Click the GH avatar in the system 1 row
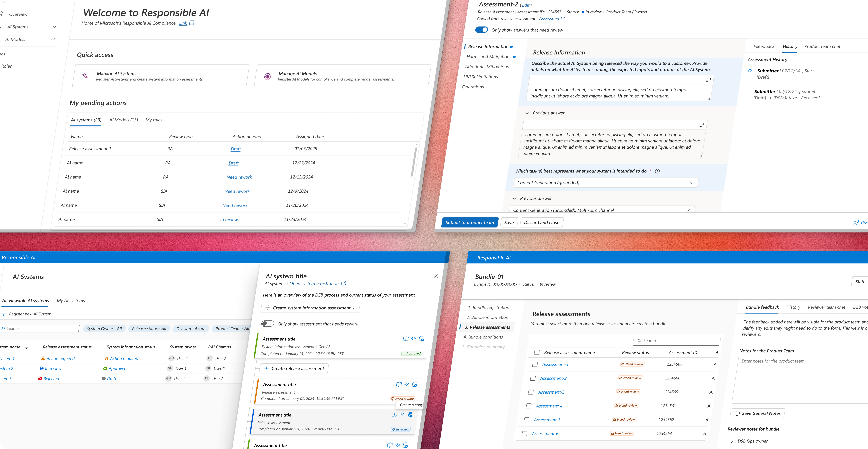868x449 pixels. point(171,359)
